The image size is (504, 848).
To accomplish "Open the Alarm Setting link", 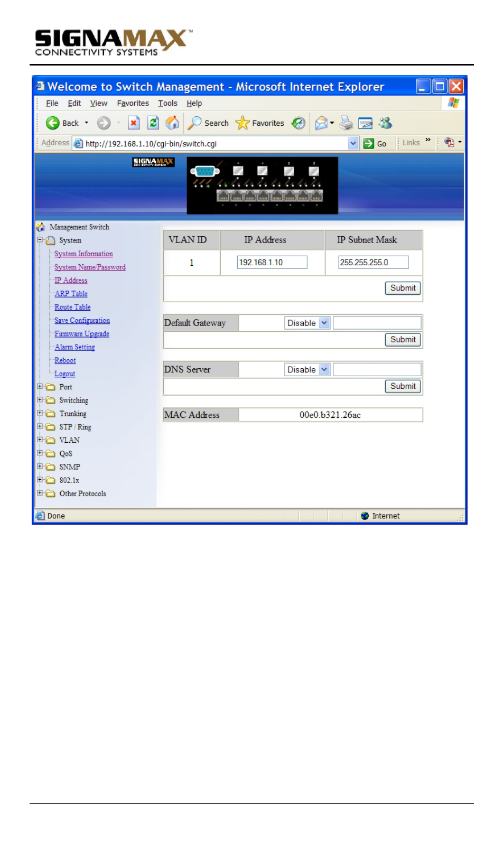I will (x=75, y=347).
